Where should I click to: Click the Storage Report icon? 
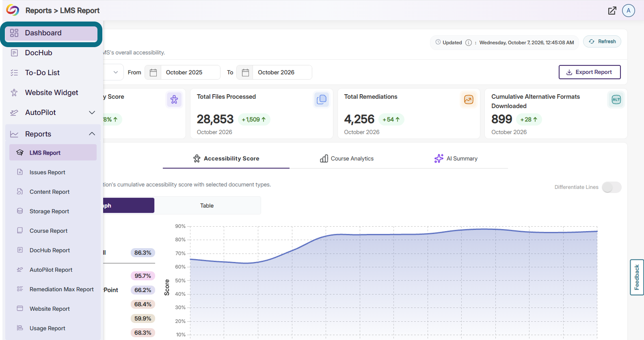(20, 211)
